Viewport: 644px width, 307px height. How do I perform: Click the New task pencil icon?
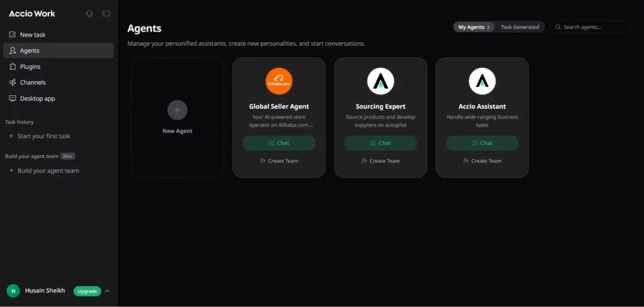(x=13, y=35)
